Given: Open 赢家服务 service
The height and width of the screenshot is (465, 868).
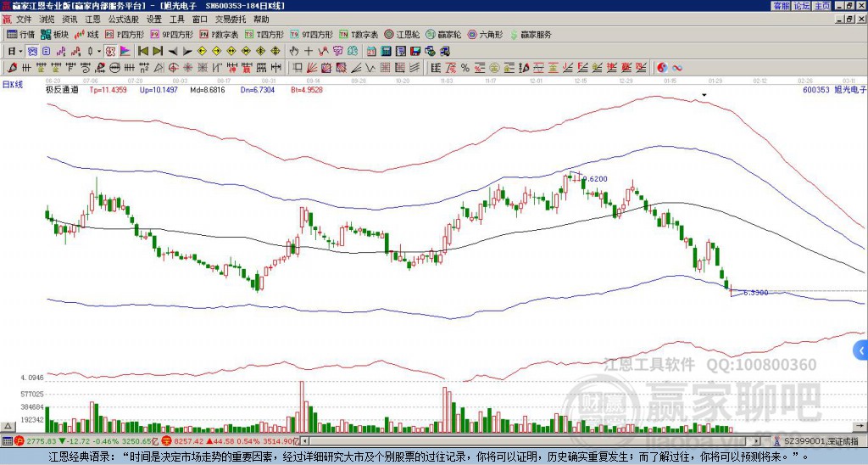Looking at the screenshot, I should click(531, 34).
